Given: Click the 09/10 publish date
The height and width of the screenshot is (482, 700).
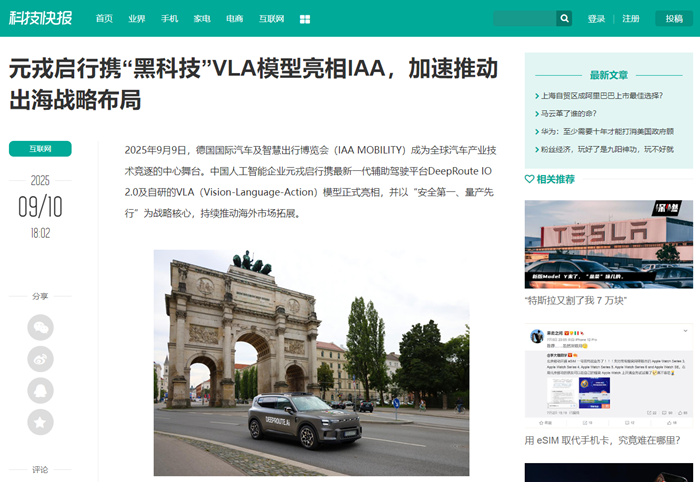Looking at the screenshot, I should [x=40, y=207].
